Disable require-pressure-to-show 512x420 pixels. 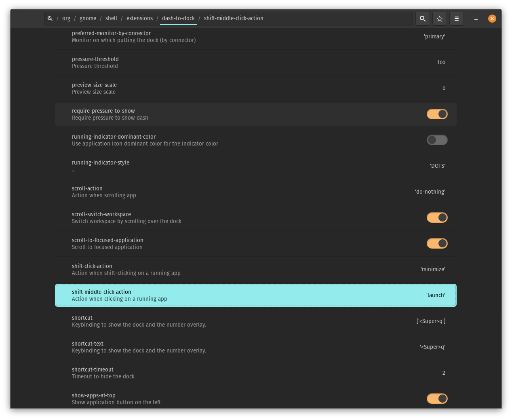click(437, 114)
